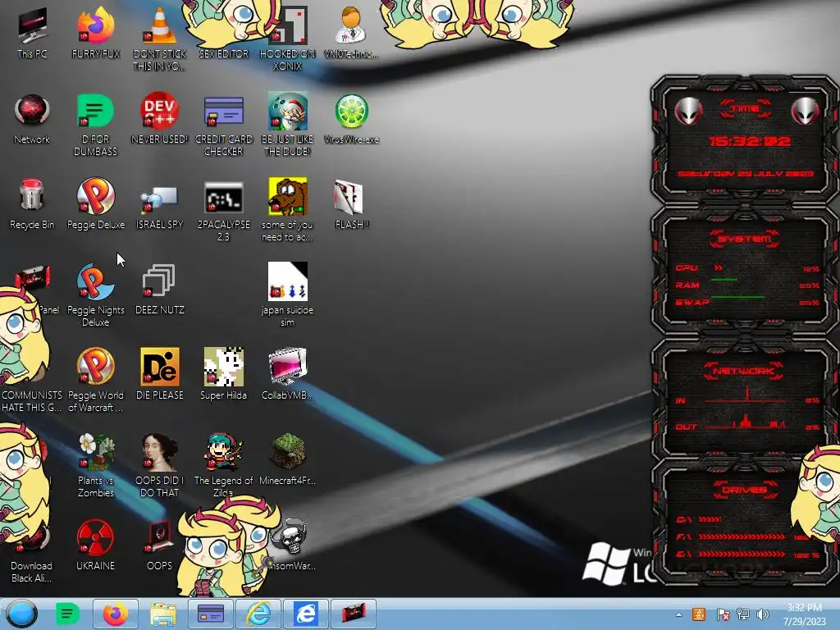Image resolution: width=840 pixels, height=630 pixels.
Task: Switch to Firefox in the taskbar
Action: 115,614
